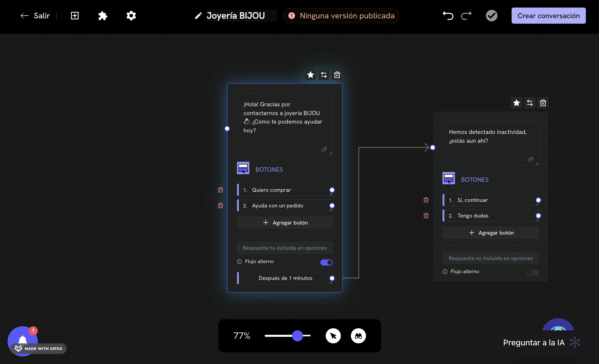This screenshot has width=599, height=364.
Task: Delete the Hola greeting node via trash icon
Action: click(337, 75)
